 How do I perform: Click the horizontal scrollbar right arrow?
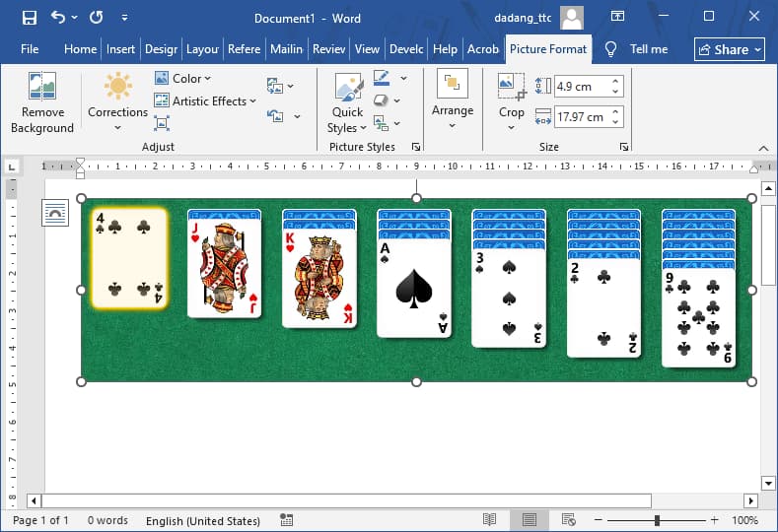750,500
